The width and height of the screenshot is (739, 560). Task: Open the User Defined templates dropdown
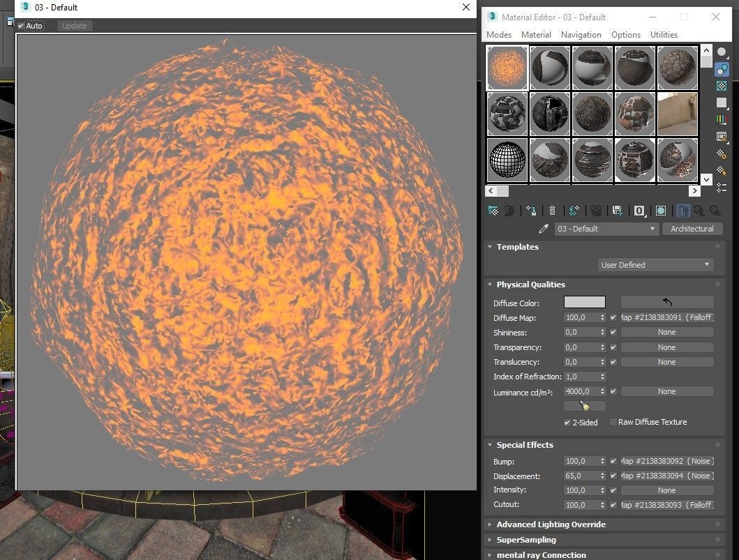[x=655, y=265]
